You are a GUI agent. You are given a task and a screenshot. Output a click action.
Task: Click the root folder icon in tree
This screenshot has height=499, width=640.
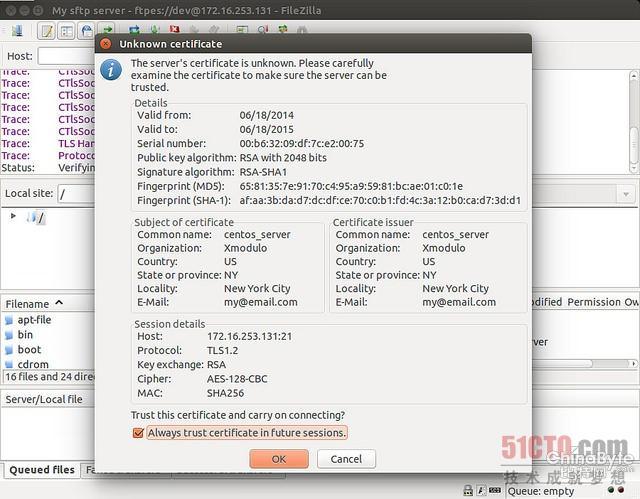[x=31, y=217]
